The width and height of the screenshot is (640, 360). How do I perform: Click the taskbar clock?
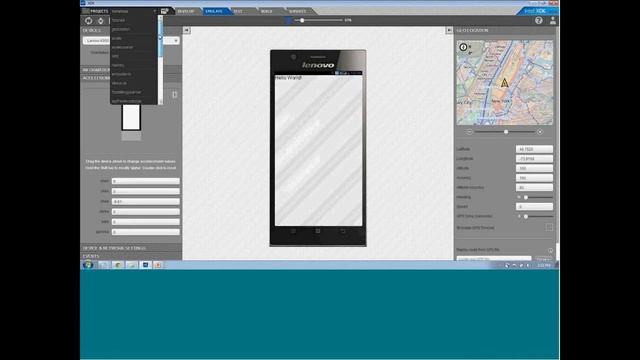tap(544, 265)
